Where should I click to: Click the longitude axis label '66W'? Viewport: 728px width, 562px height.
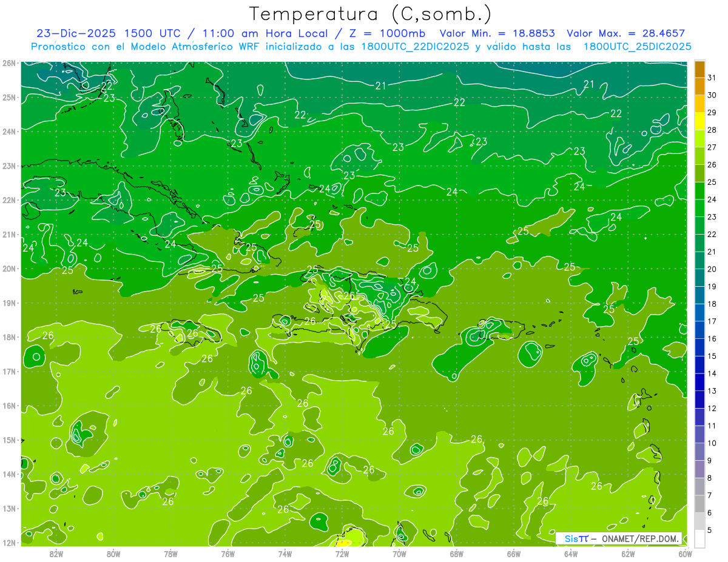514,554
